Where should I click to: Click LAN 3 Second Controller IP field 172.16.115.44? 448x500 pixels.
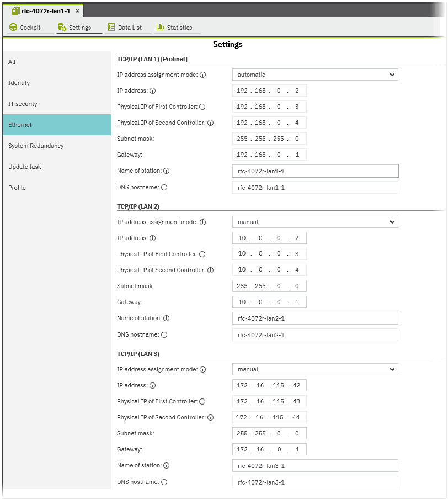coord(269,417)
